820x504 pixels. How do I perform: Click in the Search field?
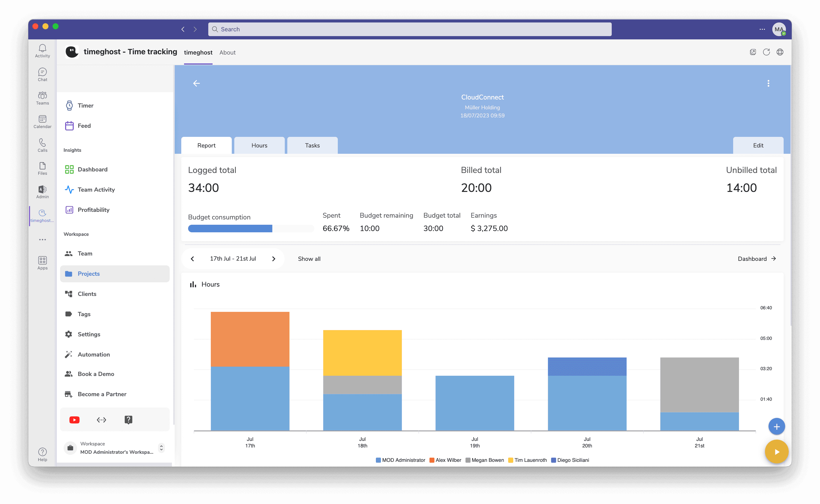pyautogui.click(x=409, y=29)
